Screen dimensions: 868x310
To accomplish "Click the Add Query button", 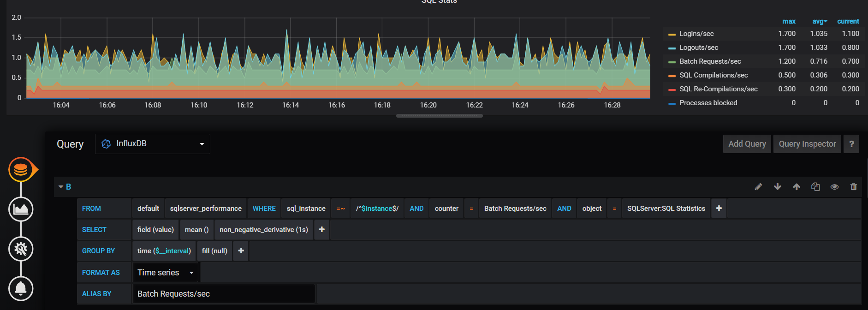I will (x=747, y=144).
